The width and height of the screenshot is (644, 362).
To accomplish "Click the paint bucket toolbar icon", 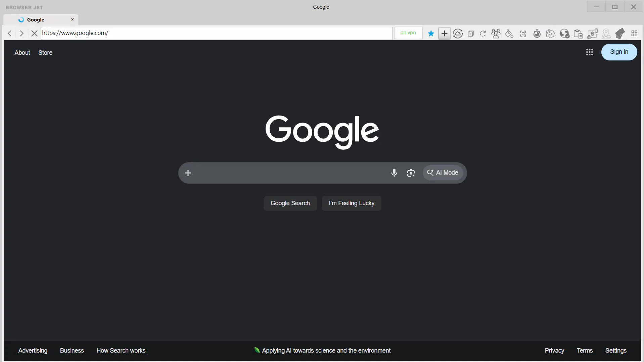I will (x=509, y=33).
